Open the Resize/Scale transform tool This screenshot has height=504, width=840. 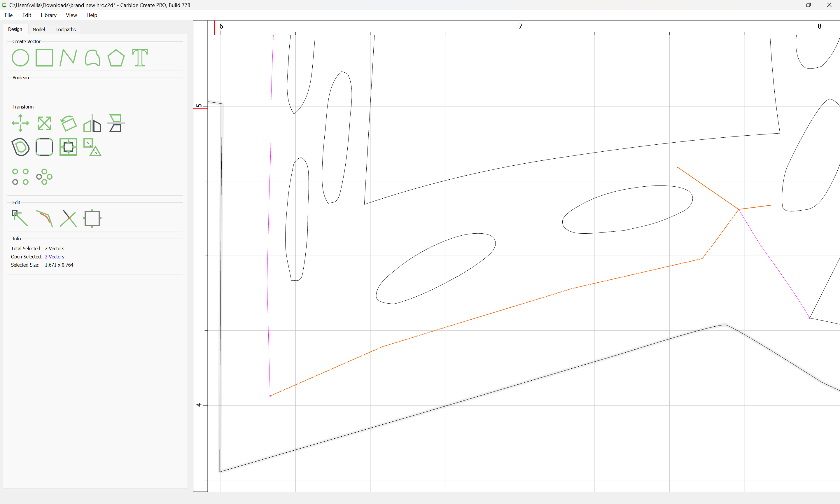(x=44, y=123)
